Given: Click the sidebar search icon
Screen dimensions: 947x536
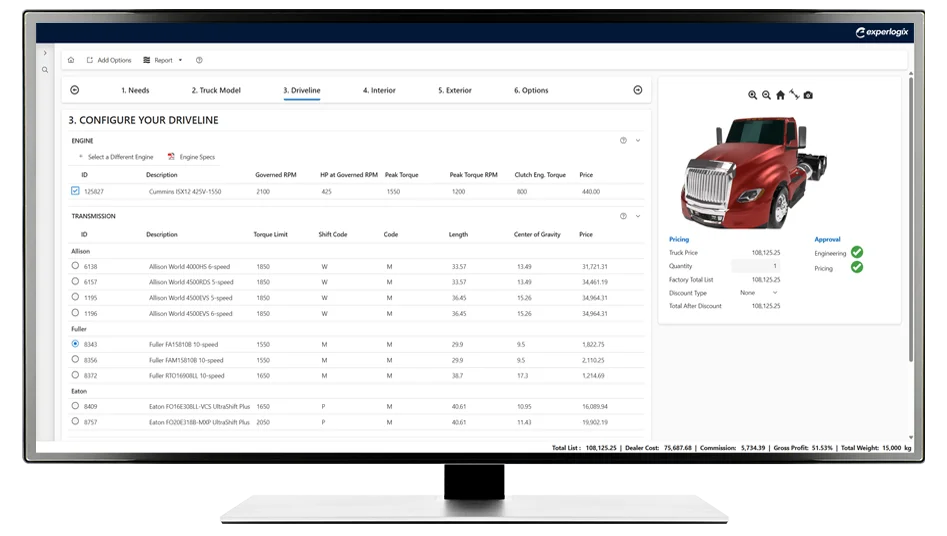Looking at the screenshot, I should coord(45,70).
